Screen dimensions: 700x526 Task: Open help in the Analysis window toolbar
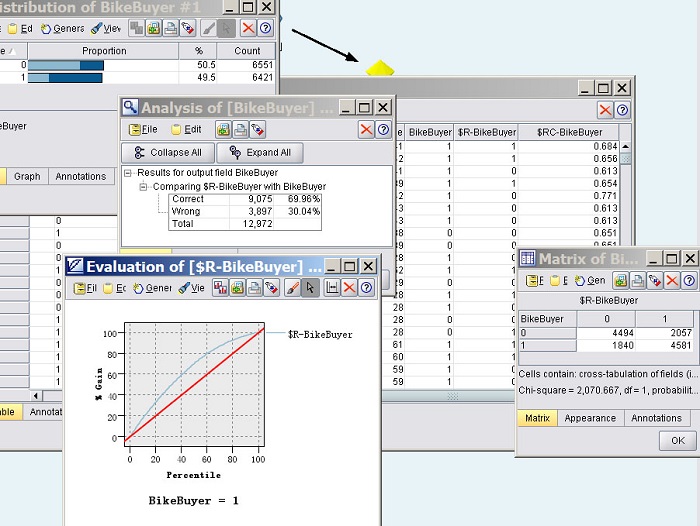pos(383,130)
